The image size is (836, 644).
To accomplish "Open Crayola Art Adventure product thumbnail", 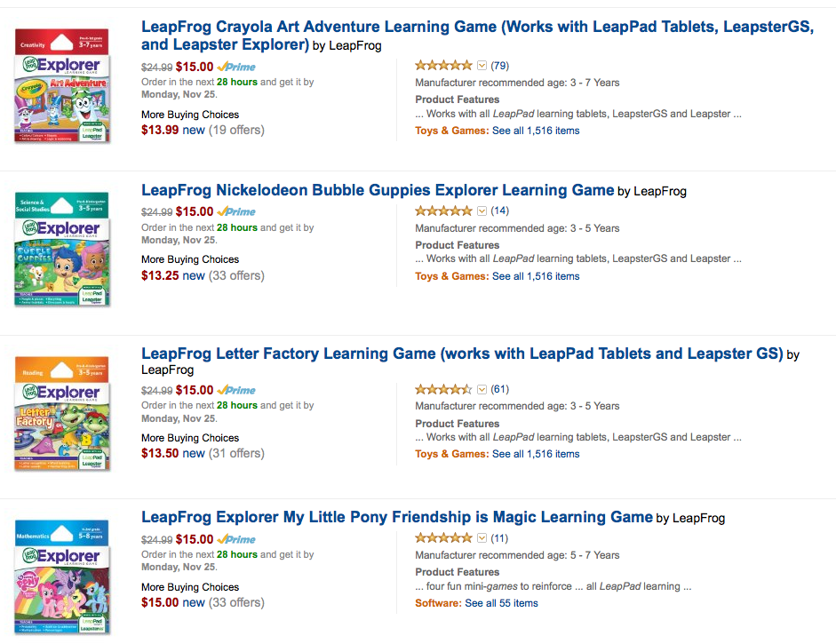I will coord(62,85).
